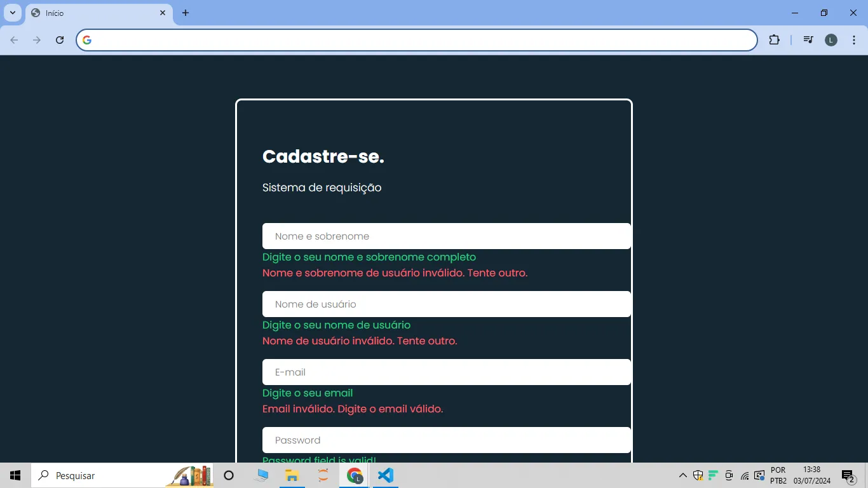Screen dimensions: 868x488
Task: Open the Chrome extensions menu
Action: 774,40
